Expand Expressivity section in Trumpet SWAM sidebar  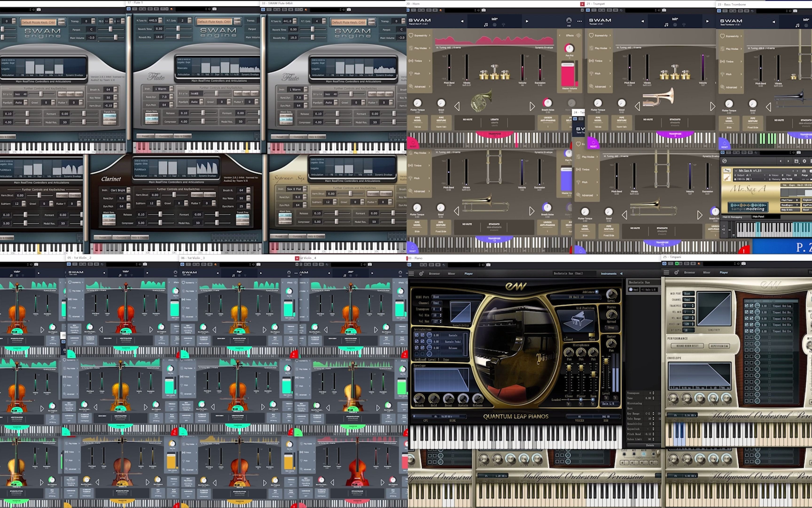600,35
